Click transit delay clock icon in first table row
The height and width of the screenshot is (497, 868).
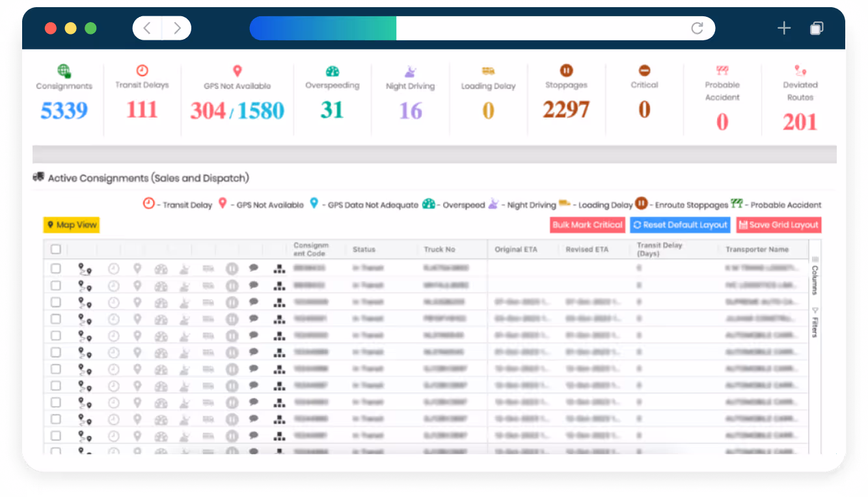(114, 268)
